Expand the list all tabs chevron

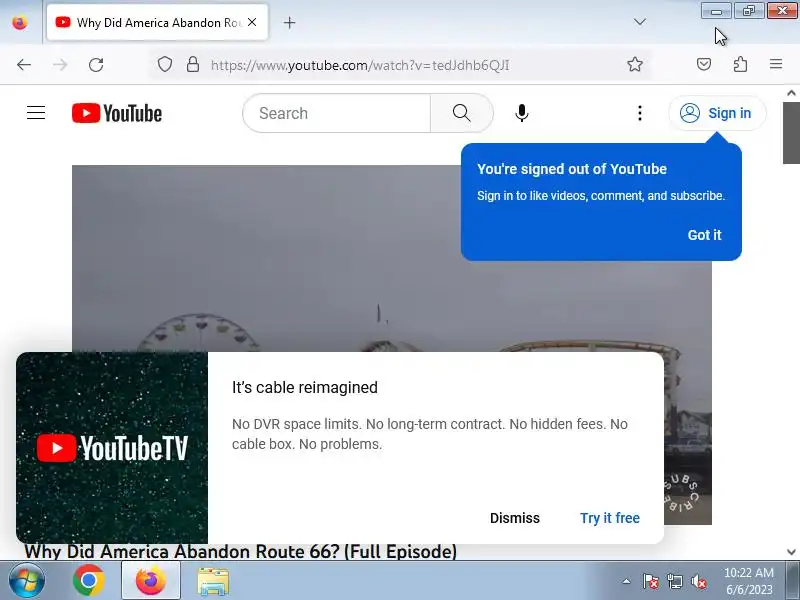tap(639, 22)
